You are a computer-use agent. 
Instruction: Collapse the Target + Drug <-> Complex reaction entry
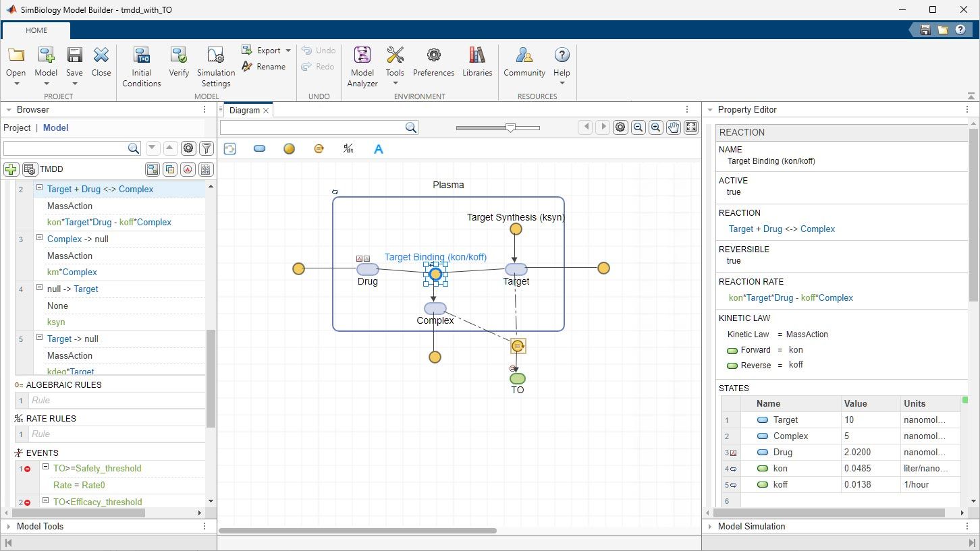(x=39, y=189)
